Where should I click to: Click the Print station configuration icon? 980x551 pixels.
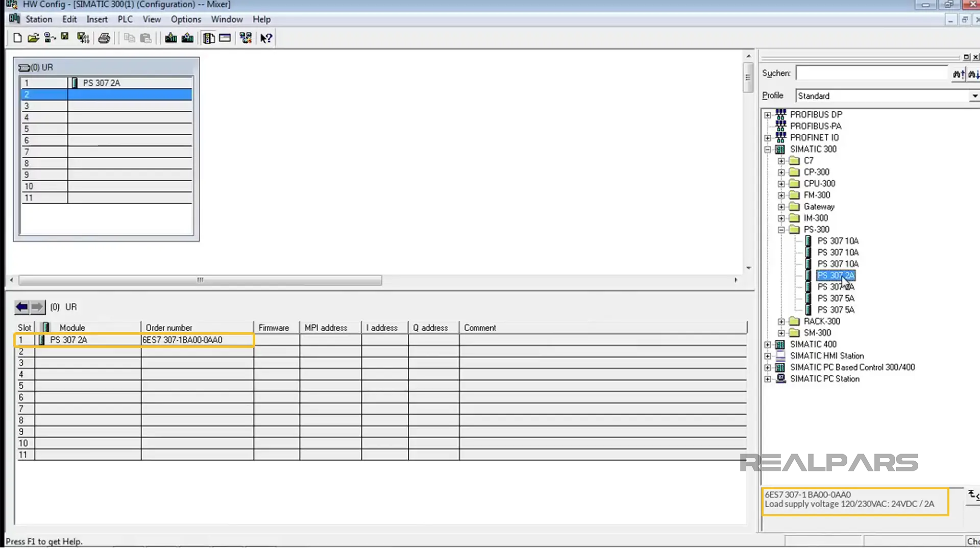pyautogui.click(x=104, y=37)
